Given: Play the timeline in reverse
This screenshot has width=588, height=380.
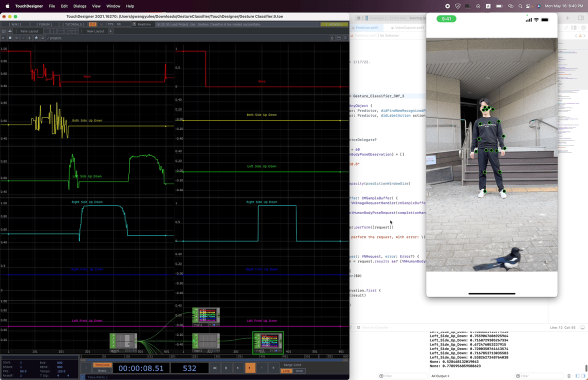Looking at the screenshot, I should (238, 368).
